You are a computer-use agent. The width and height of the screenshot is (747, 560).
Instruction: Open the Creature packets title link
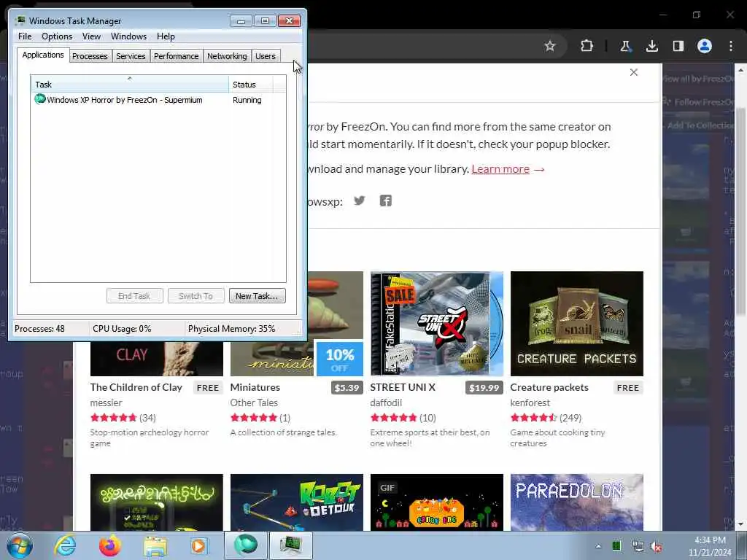tap(549, 387)
